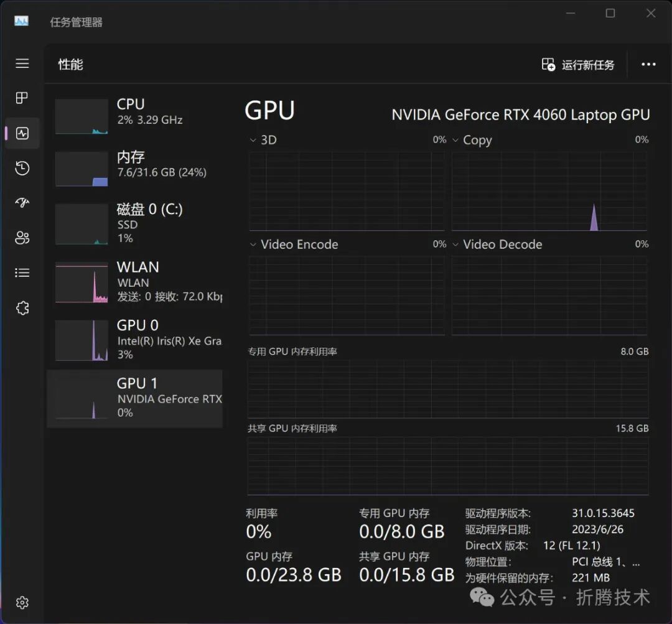The height and width of the screenshot is (624, 672).
Task: Click the 专用 GPU 内存利用率 graph
Action: pyautogui.click(x=448, y=389)
